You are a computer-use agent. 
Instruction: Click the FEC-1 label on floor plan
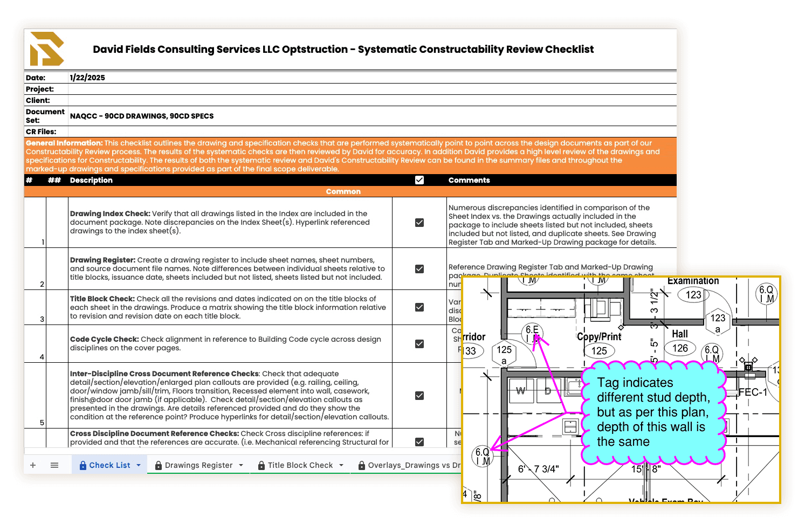[753, 392]
